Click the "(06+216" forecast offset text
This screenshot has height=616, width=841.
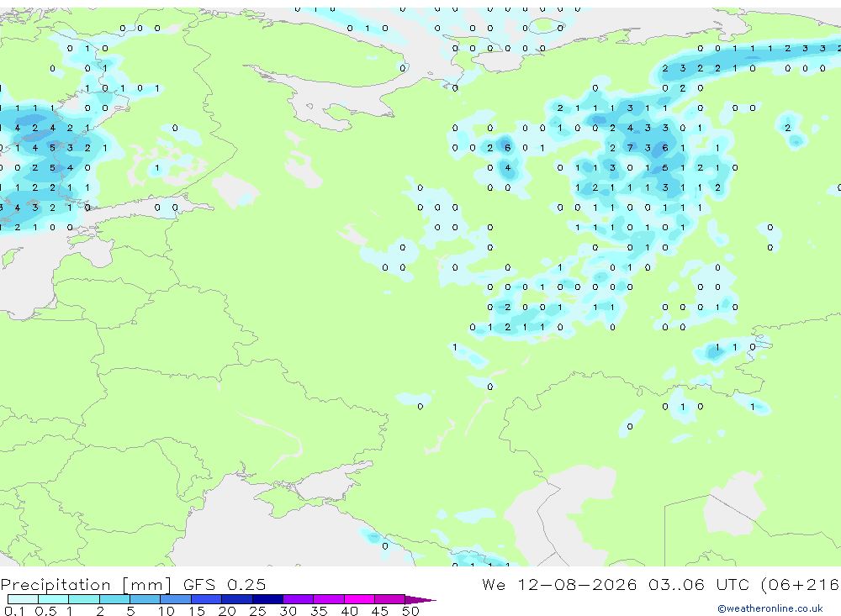click(801, 584)
